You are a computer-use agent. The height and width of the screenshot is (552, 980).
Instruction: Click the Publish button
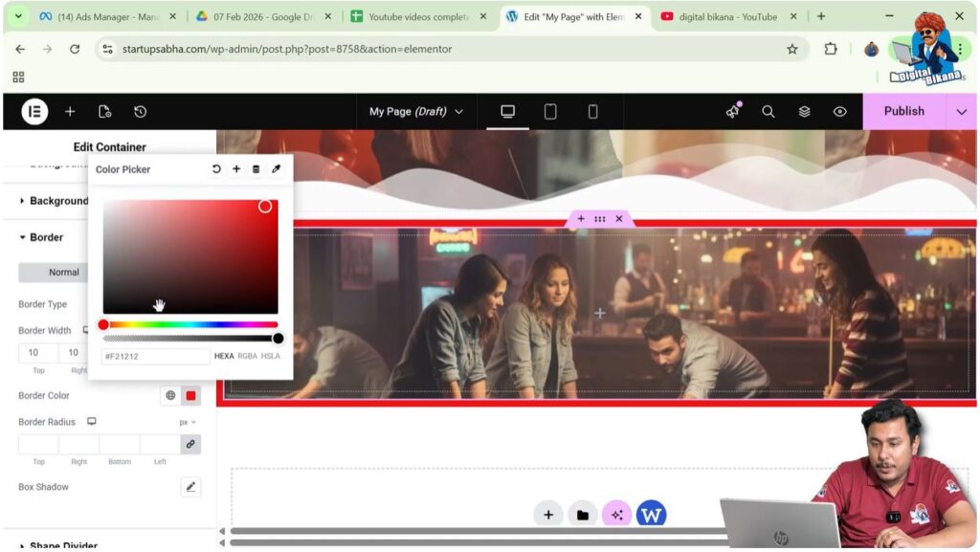click(903, 112)
